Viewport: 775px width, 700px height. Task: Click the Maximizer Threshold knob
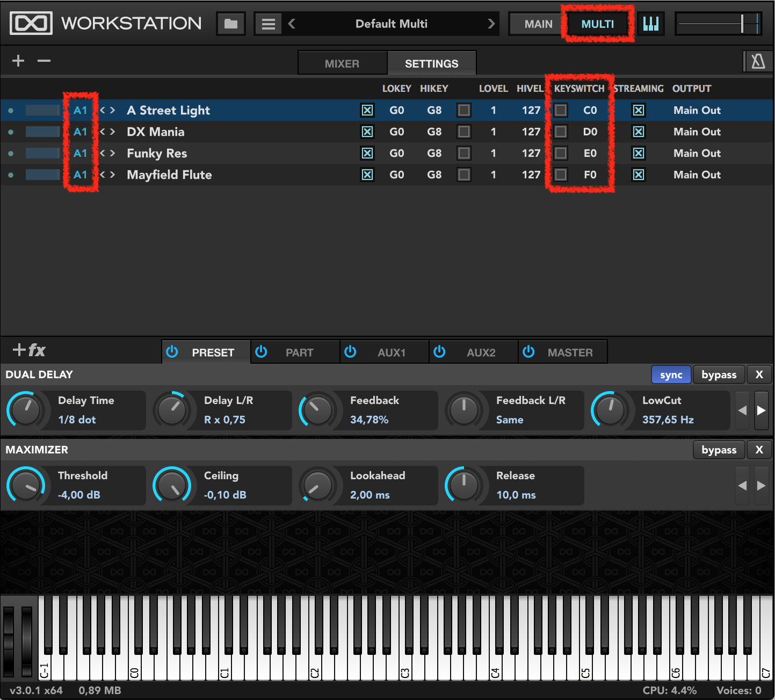pos(25,486)
